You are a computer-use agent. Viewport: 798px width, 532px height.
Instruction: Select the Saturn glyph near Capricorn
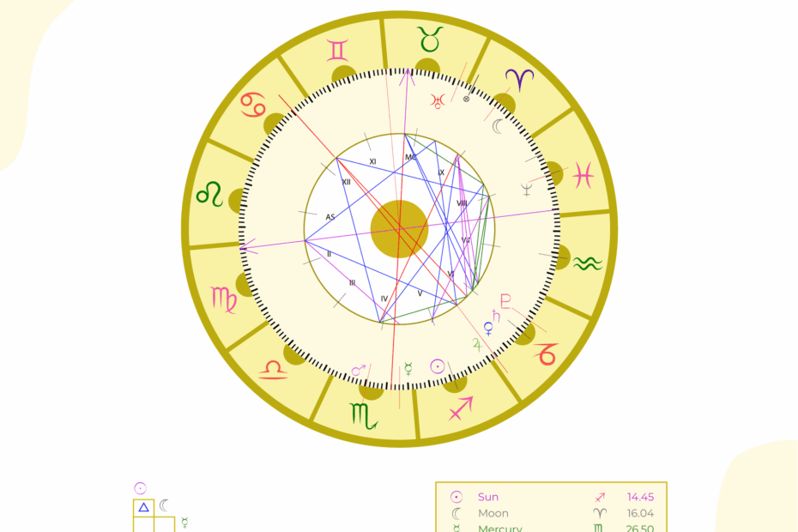click(496, 316)
